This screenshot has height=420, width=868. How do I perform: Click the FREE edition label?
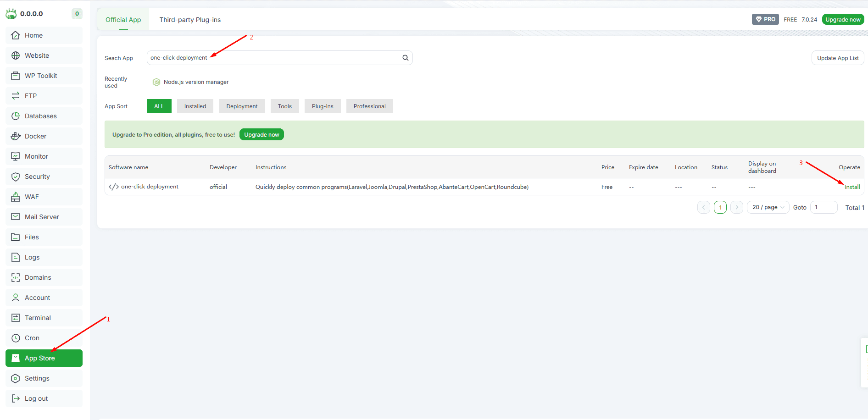[x=790, y=19]
